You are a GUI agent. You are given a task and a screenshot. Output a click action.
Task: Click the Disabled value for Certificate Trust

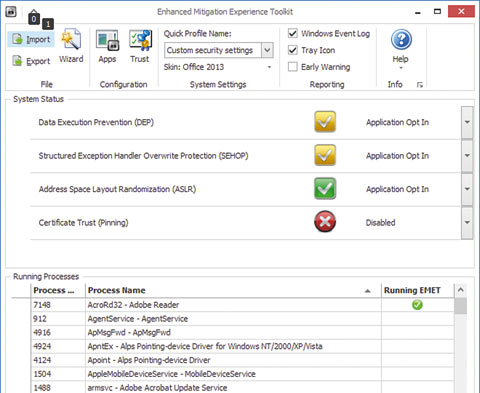pyautogui.click(x=380, y=222)
